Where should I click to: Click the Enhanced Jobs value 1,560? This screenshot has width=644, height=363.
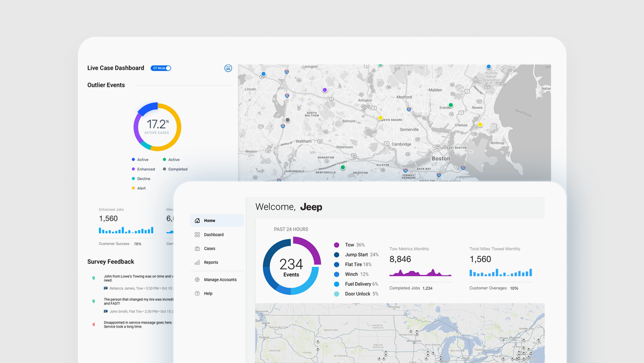tap(108, 219)
